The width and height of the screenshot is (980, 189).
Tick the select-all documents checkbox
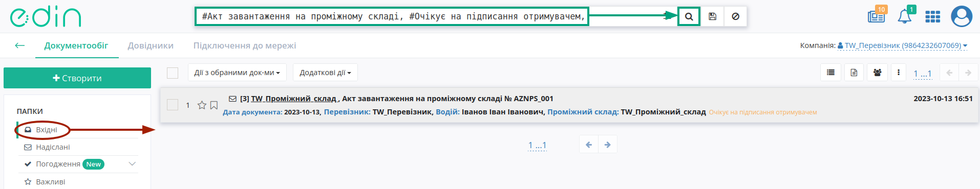tap(173, 73)
